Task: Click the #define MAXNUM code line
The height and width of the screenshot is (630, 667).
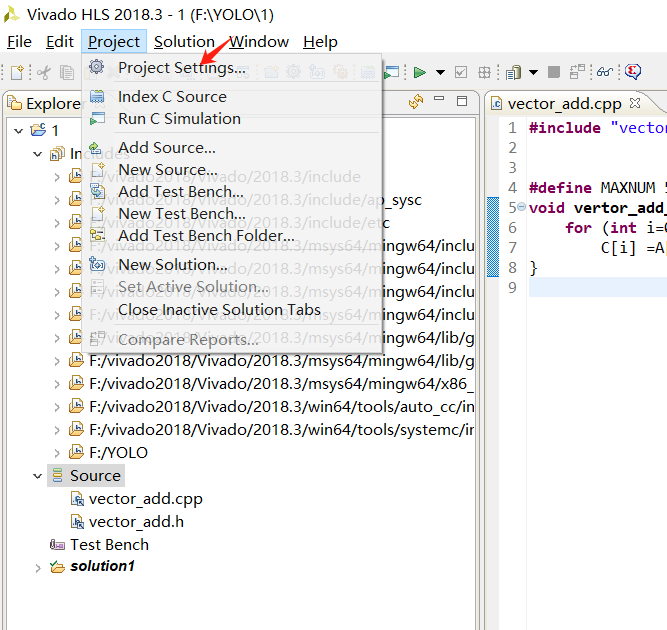Action: coord(598,188)
